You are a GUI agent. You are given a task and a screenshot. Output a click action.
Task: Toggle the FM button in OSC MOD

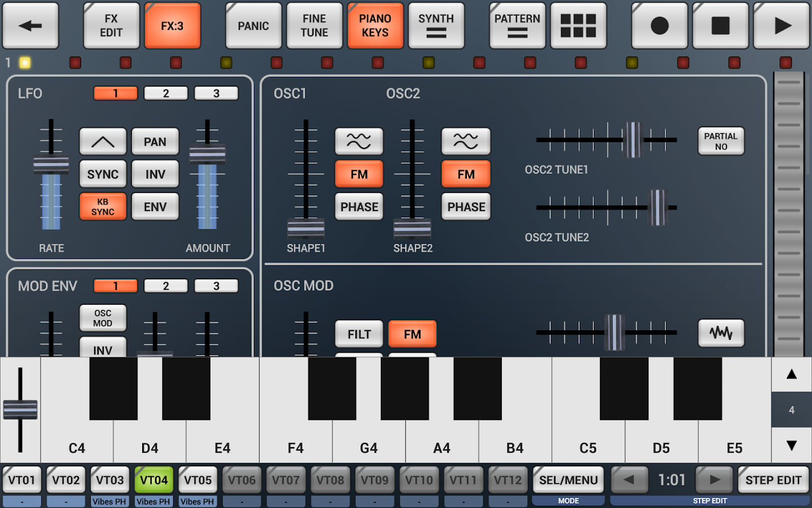[412, 334]
